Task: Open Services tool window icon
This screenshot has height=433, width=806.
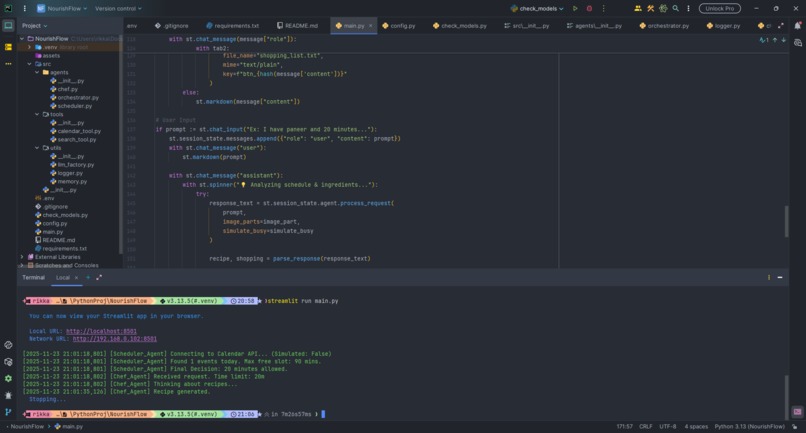Action: [8, 378]
